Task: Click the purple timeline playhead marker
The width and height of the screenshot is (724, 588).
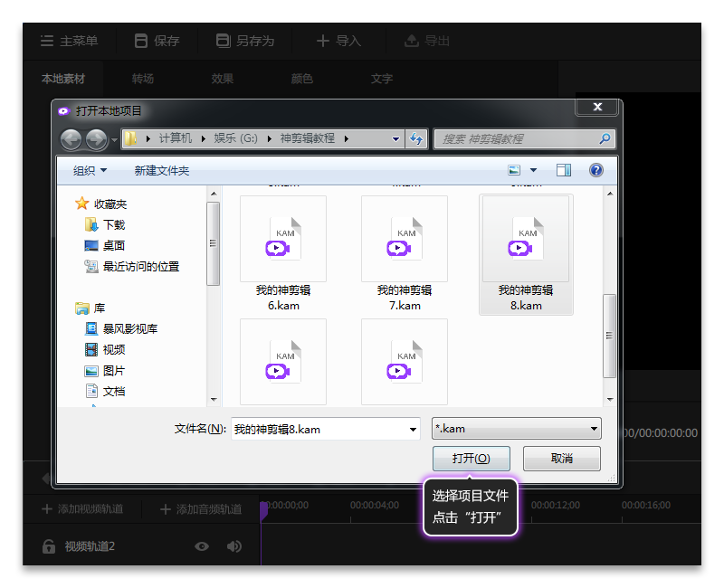Action: (x=263, y=511)
